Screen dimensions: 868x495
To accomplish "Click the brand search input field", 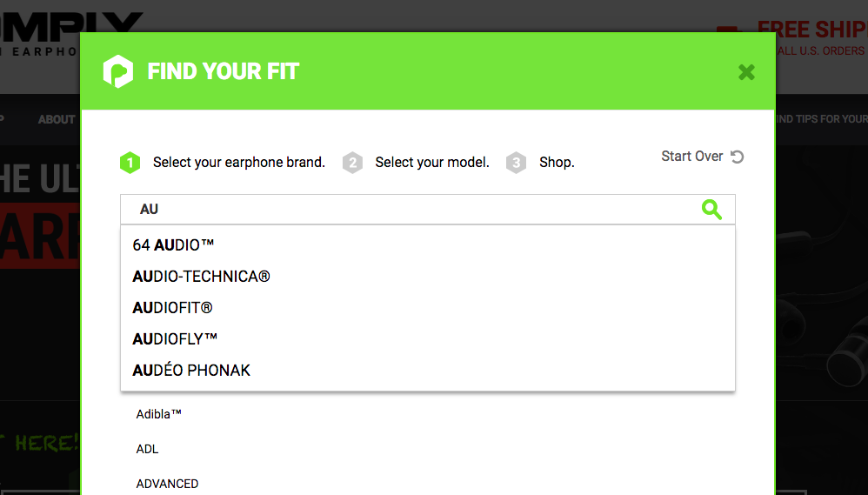I will point(410,210).
